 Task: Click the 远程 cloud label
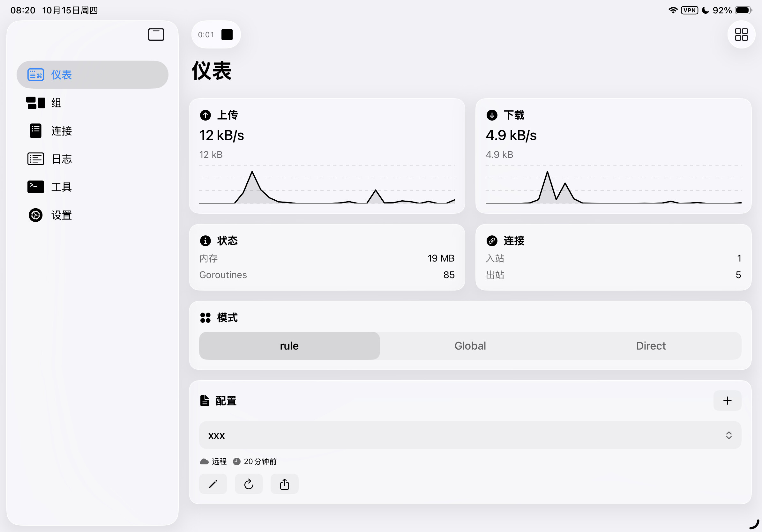pyautogui.click(x=213, y=462)
